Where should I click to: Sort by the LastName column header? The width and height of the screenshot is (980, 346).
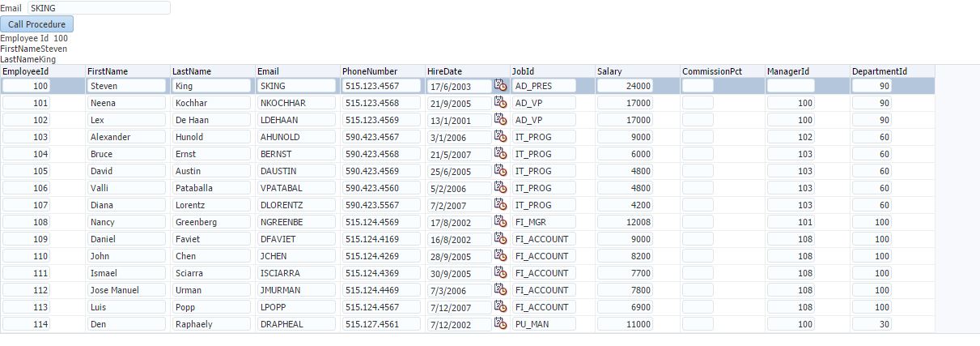click(x=212, y=71)
